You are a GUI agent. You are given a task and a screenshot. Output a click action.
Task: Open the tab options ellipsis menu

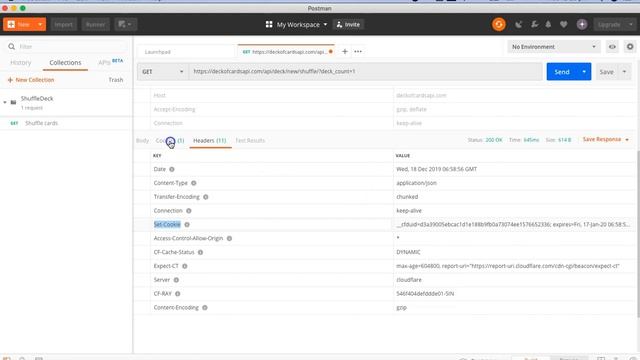(358, 51)
